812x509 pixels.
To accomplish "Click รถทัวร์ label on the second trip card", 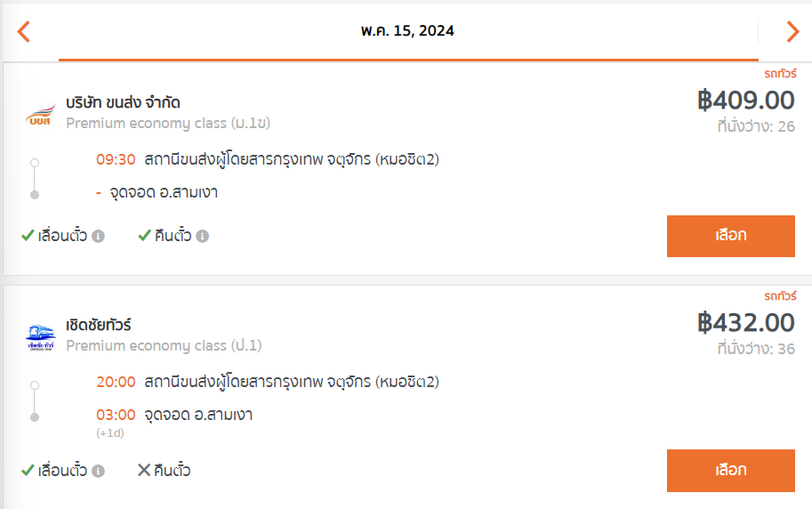I will [x=780, y=296].
